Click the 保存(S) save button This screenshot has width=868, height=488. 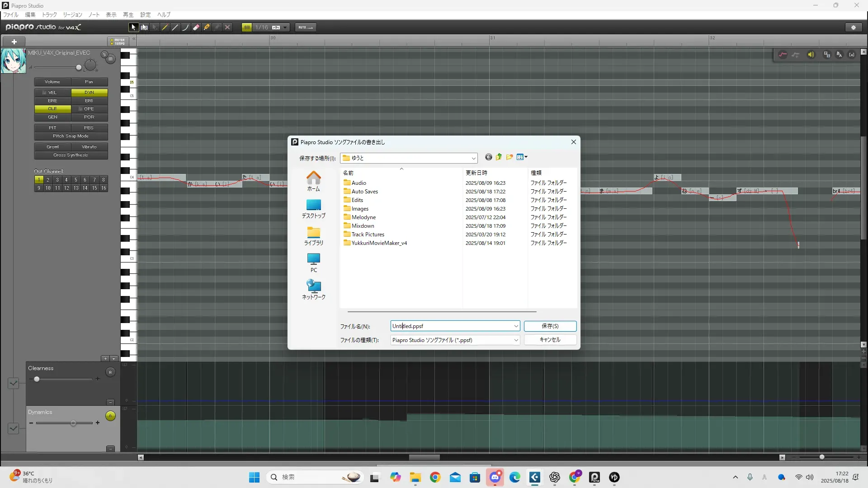550,326
